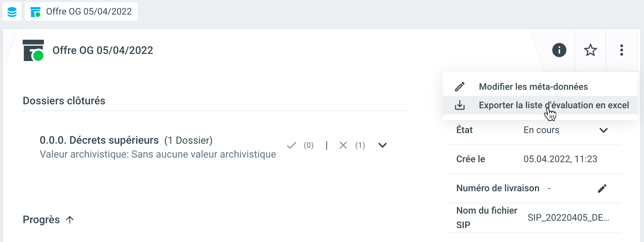Viewport: 644px width, 242px height.
Task: Click pencil icon beside Numéro de livraison
Action: 602,188
